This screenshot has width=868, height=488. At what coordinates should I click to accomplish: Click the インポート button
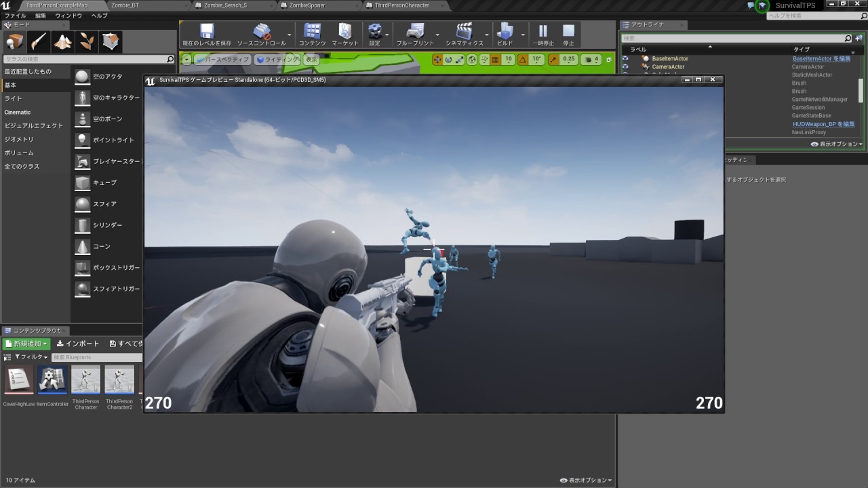(x=78, y=344)
